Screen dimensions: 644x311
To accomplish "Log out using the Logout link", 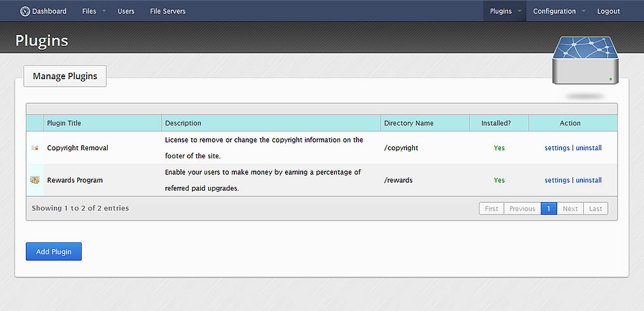I will point(609,11).
